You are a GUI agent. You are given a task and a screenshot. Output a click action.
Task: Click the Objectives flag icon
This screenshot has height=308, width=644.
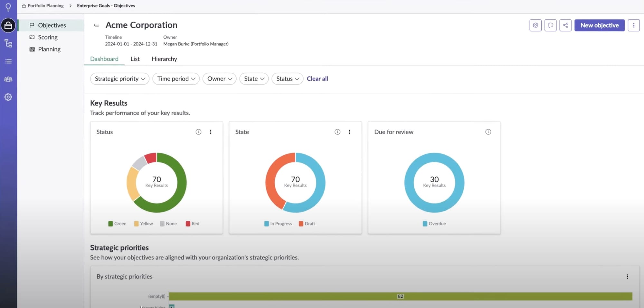[32, 25]
